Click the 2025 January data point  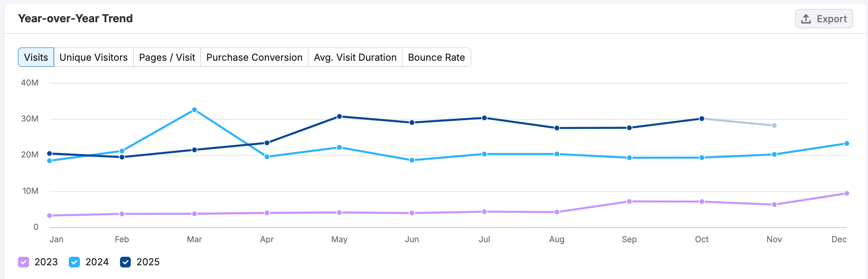tap(50, 154)
